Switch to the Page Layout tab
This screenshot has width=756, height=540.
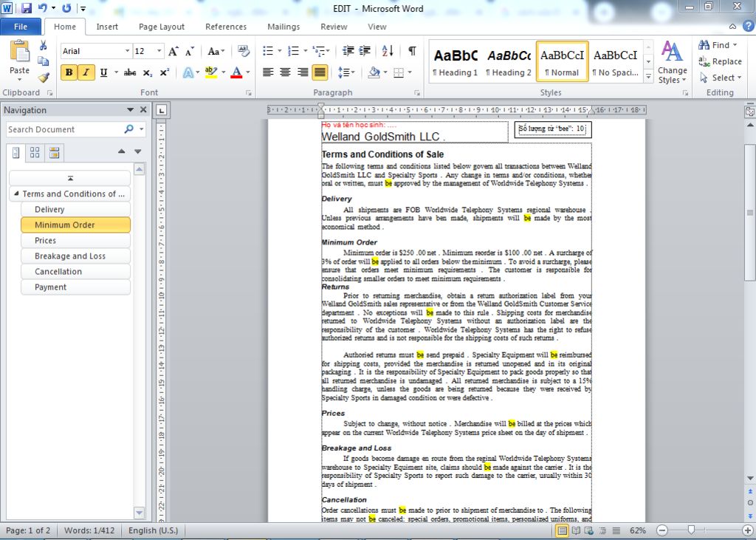coord(162,27)
